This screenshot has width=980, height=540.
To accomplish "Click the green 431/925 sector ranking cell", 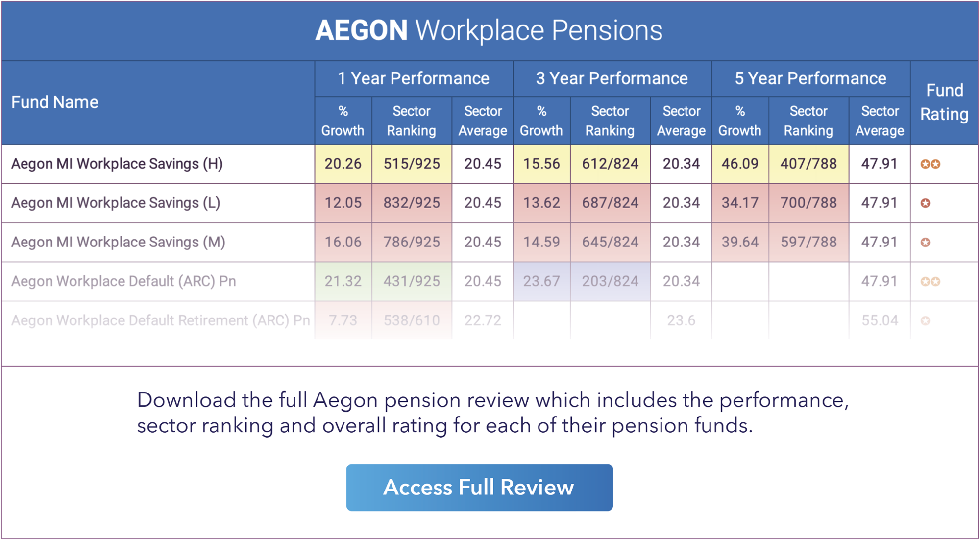I will 412,281.
